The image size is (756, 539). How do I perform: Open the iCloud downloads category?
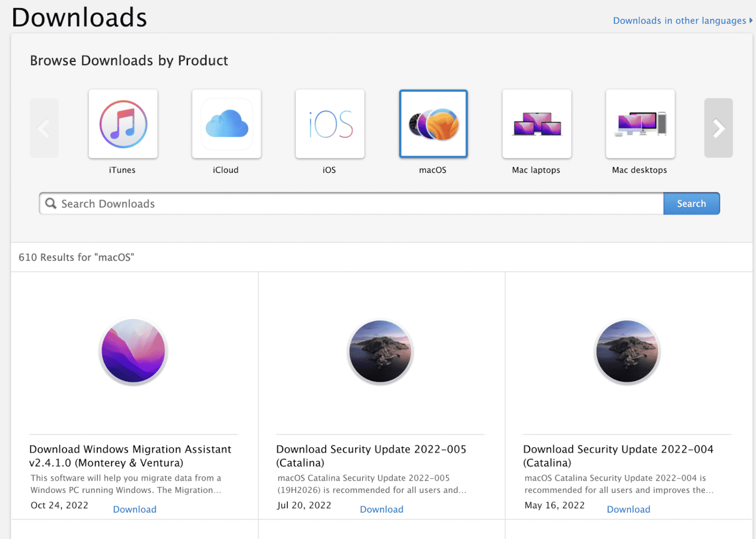pos(226,124)
